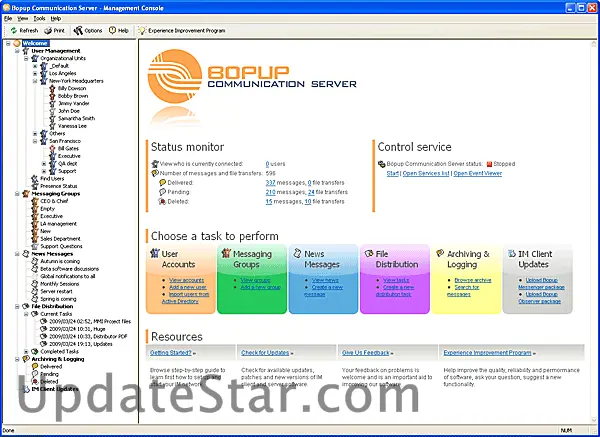The height and width of the screenshot is (437, 600).
Task: Select Sales Department group
Action: [x=60, y=239]
